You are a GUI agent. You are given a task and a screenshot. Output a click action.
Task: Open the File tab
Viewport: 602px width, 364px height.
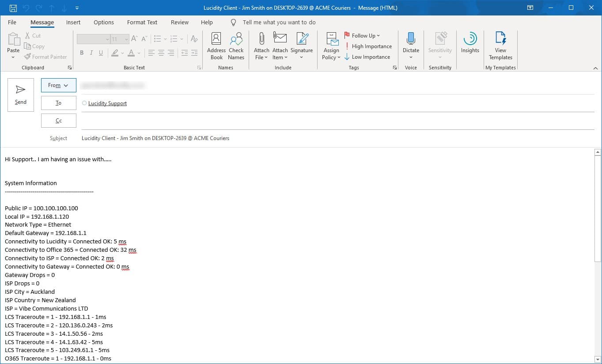[12, 22]
